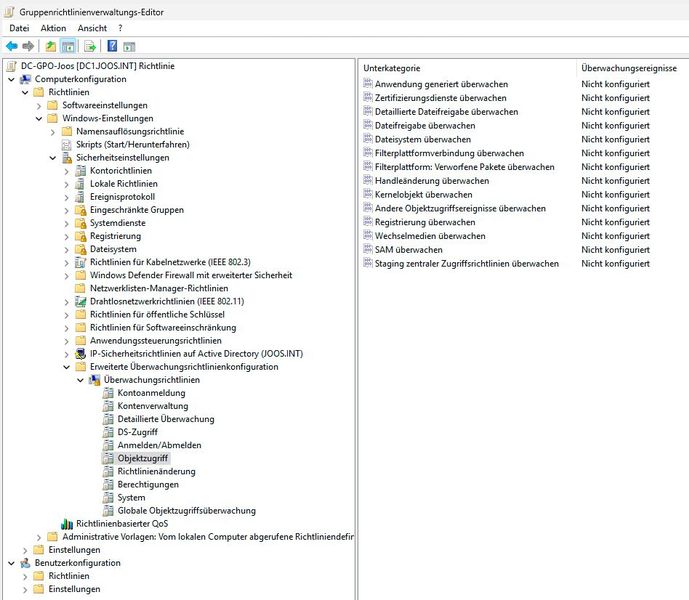Open the Ansicht menu

click(x=92, y=28)
